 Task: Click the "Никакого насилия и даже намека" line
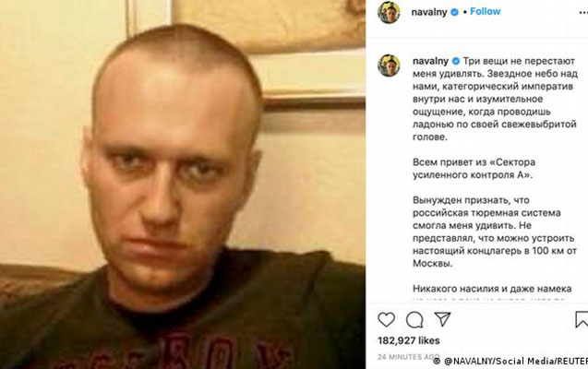pos(492,289)
